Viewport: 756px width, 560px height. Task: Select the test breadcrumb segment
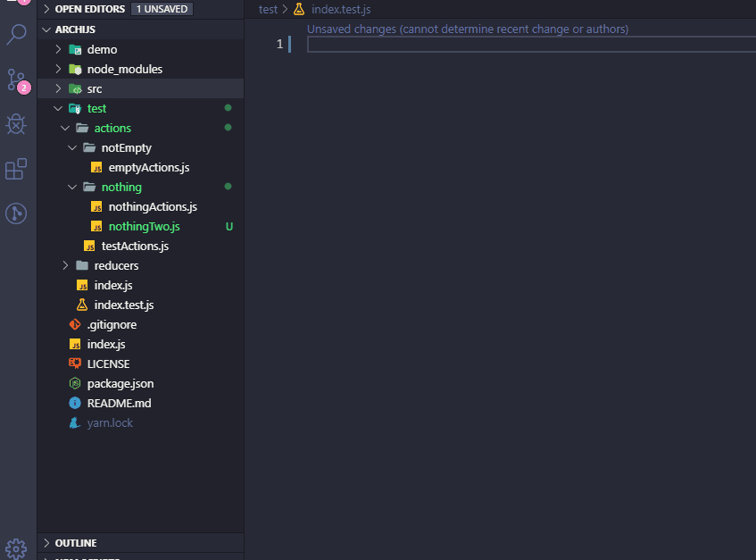point(268,9)
